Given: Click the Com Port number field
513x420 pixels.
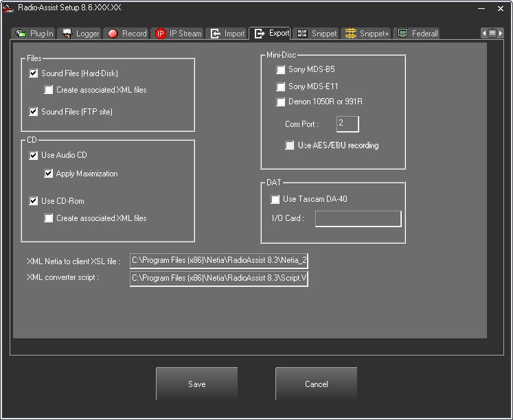Looking at the screenshot, I should point(347,124).
